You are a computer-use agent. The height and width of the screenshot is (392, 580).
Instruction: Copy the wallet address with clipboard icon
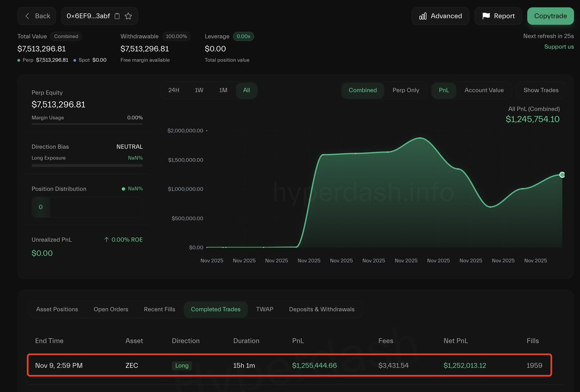117,16
